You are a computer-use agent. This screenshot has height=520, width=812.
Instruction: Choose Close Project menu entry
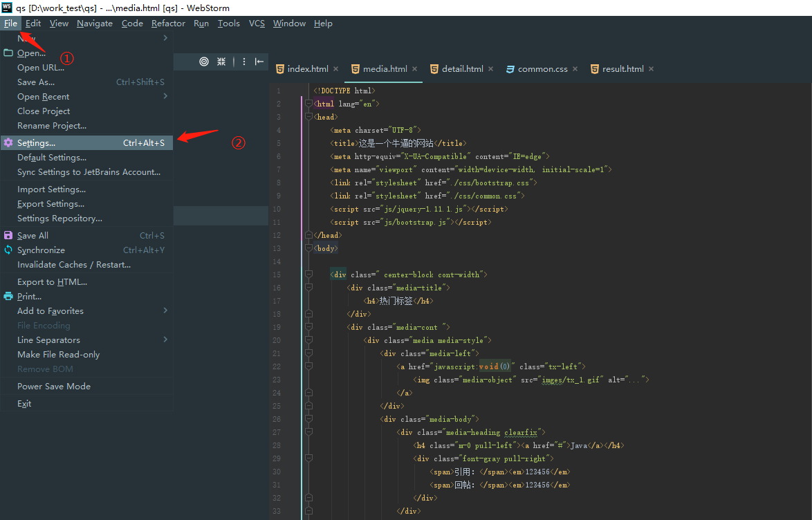pos(86,111)
